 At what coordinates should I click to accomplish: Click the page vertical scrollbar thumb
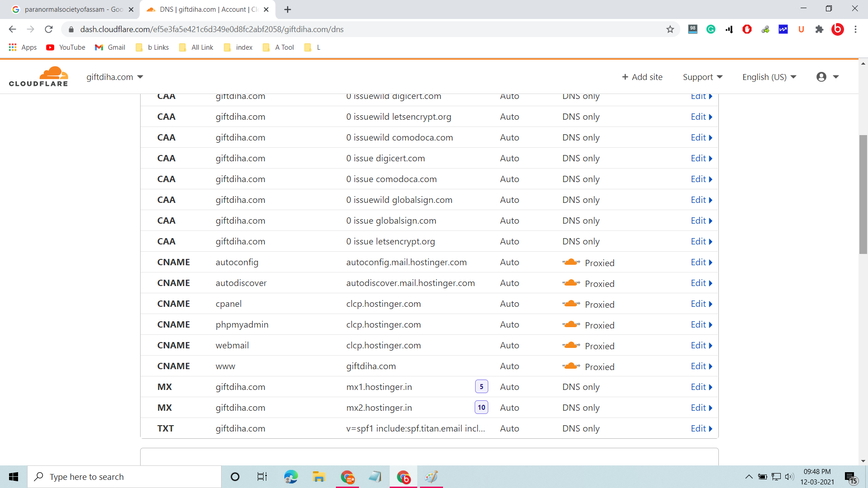863,194
